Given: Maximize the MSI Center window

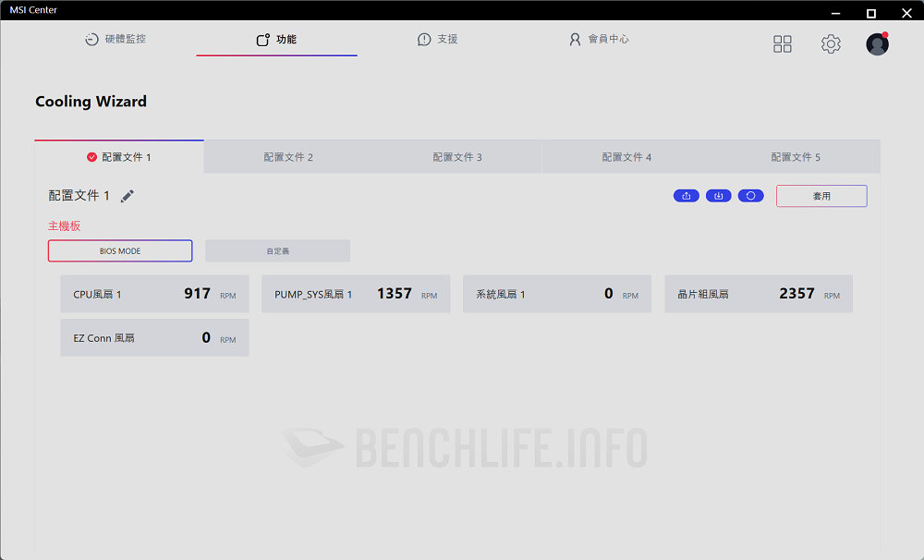Looking at the screenshot, I should click(871, 13).
